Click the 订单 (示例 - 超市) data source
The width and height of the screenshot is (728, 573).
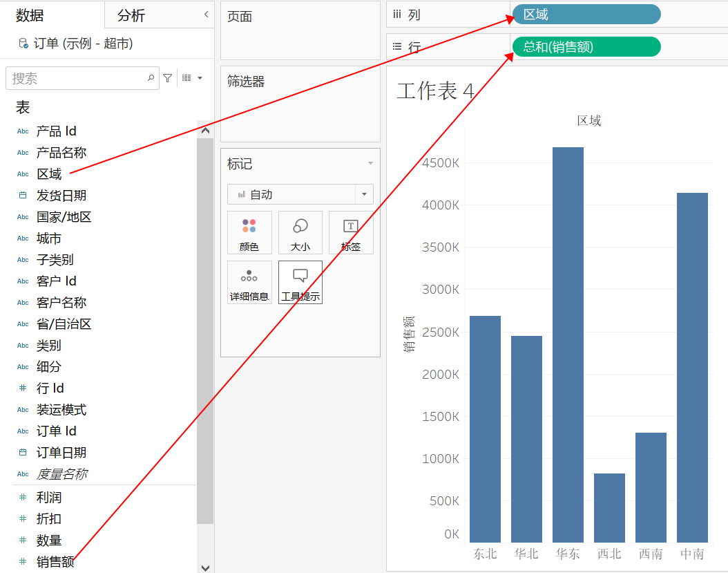[x=83, y=44]
